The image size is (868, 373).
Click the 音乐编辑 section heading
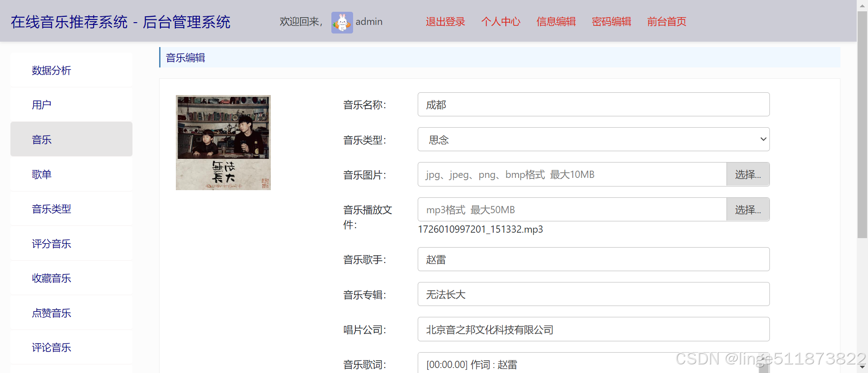click(x=185, y=57)
